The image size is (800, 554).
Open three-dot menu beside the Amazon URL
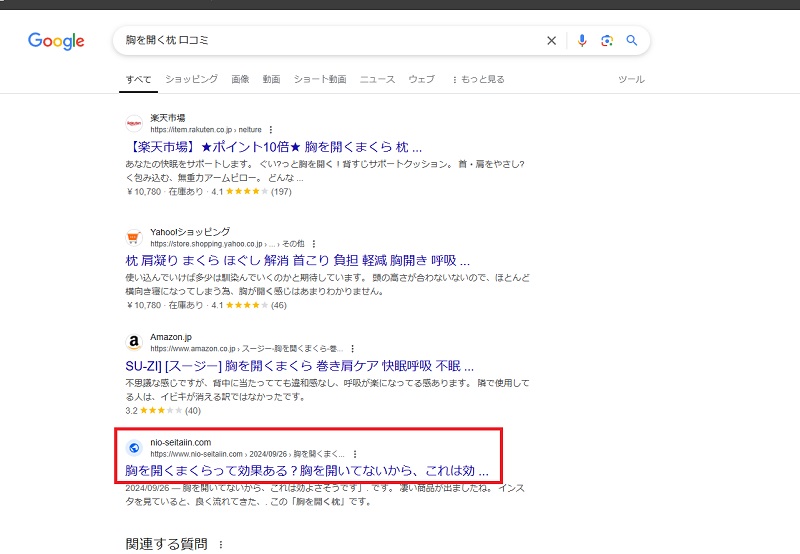(353, 349)
